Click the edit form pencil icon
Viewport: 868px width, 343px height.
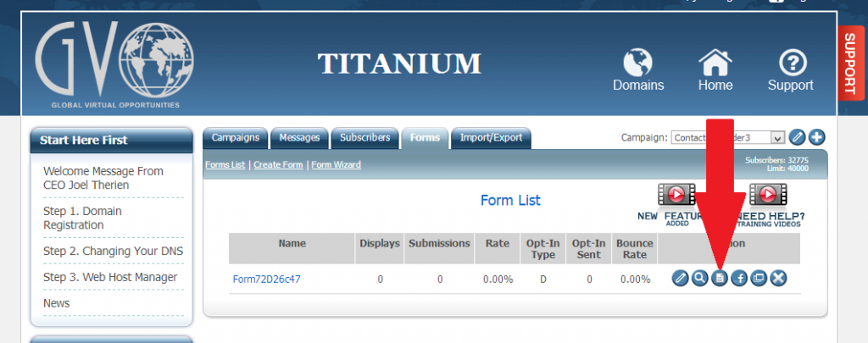pyautogui.click(x=681, y=279)
